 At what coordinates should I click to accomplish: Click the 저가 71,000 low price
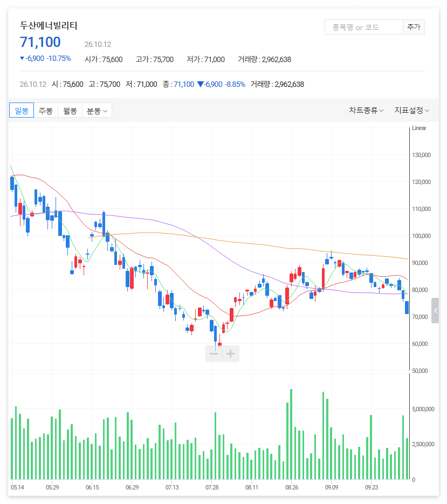205,59
